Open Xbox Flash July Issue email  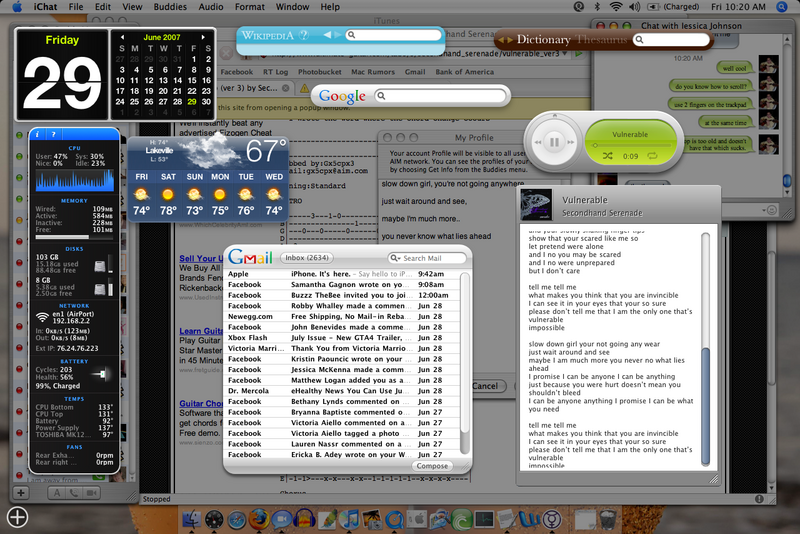(343, 338)
